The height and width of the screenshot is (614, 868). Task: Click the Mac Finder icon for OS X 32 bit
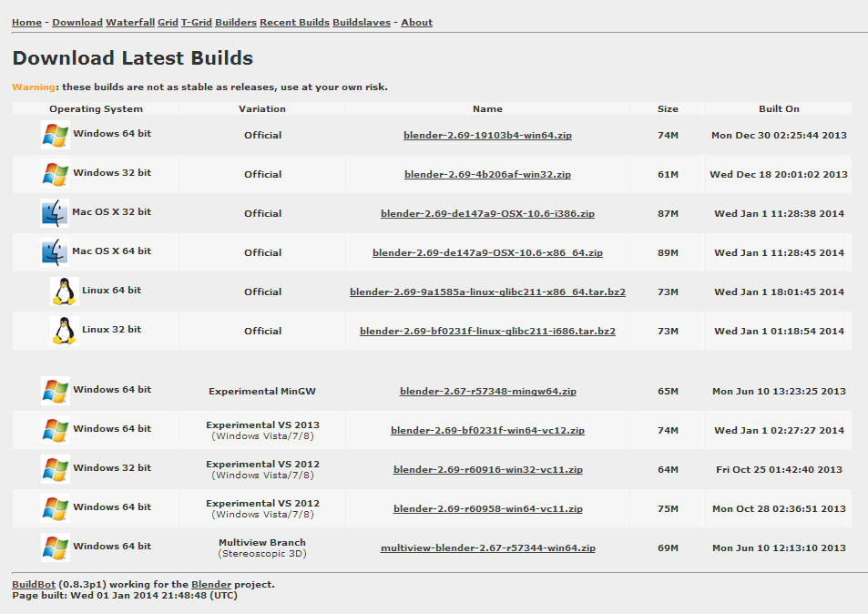coord(55,213)
